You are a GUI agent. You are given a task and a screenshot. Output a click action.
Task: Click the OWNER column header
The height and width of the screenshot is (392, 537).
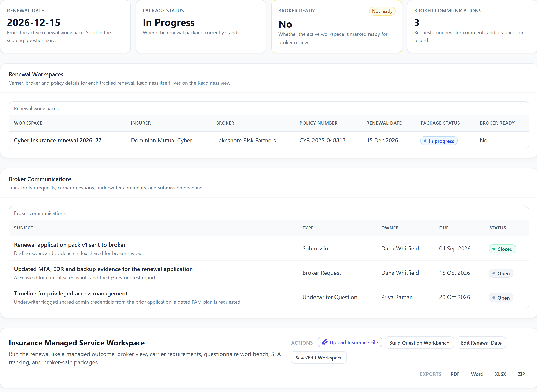[x=390, y=228]
